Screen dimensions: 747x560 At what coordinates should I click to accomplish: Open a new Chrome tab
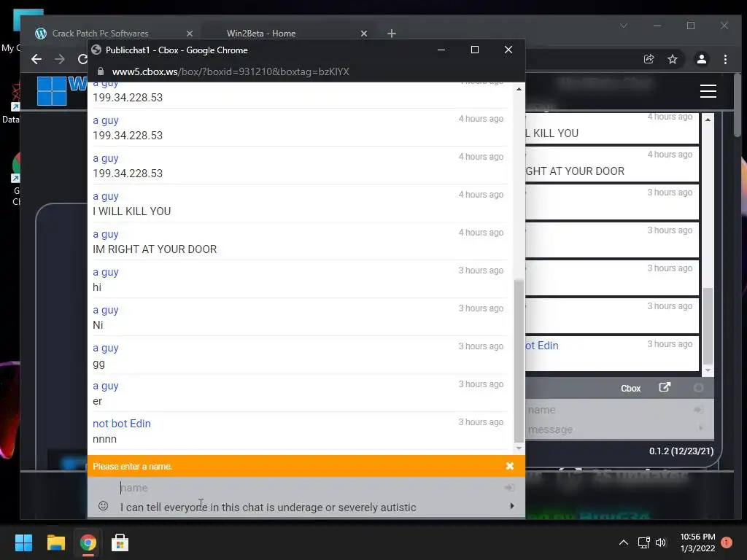(x=392, y=34)
